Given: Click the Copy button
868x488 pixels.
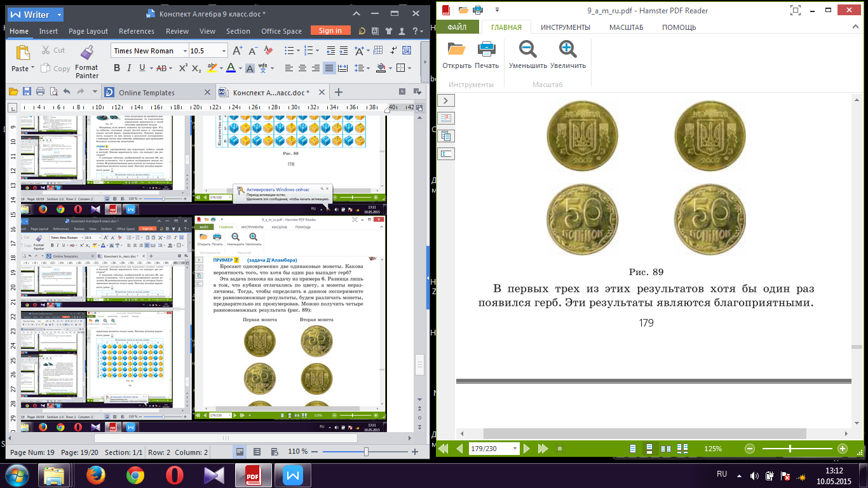Looking at the screenshot, I should point(55,69).
